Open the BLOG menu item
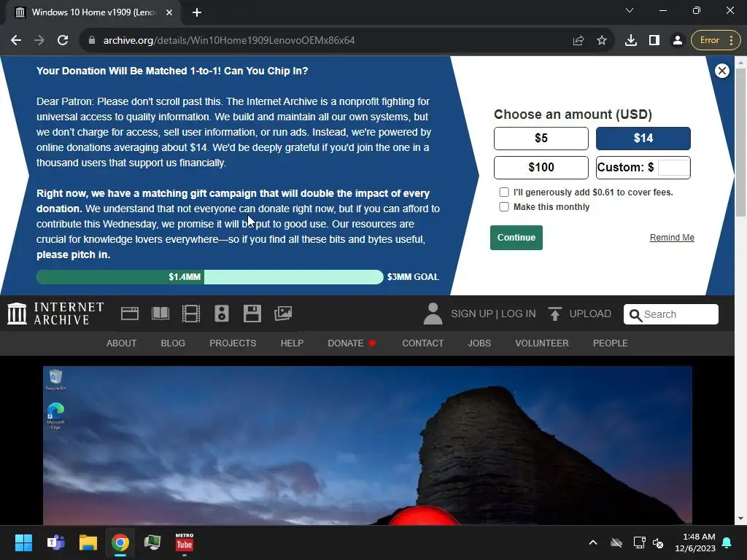Viewport: 747px width, 560px height. 173,343
